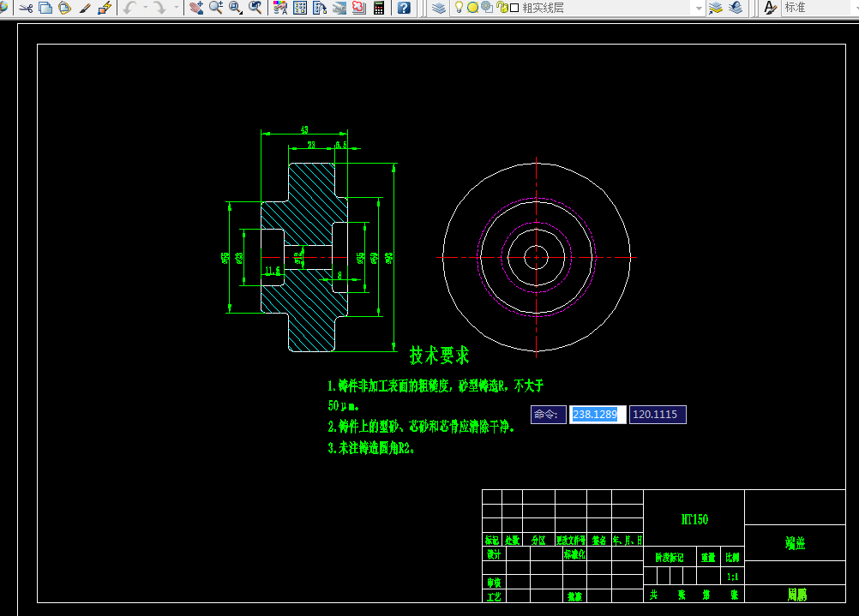Click the Markup Set Manager icon
Viewport: 859px width, 616px height.
(x=359, y=8)
